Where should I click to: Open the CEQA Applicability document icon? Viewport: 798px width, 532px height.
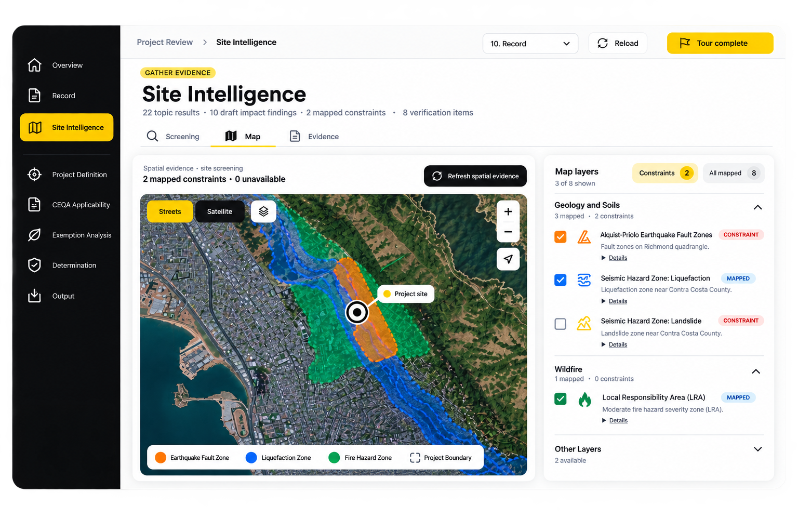[x=34, y=205]
